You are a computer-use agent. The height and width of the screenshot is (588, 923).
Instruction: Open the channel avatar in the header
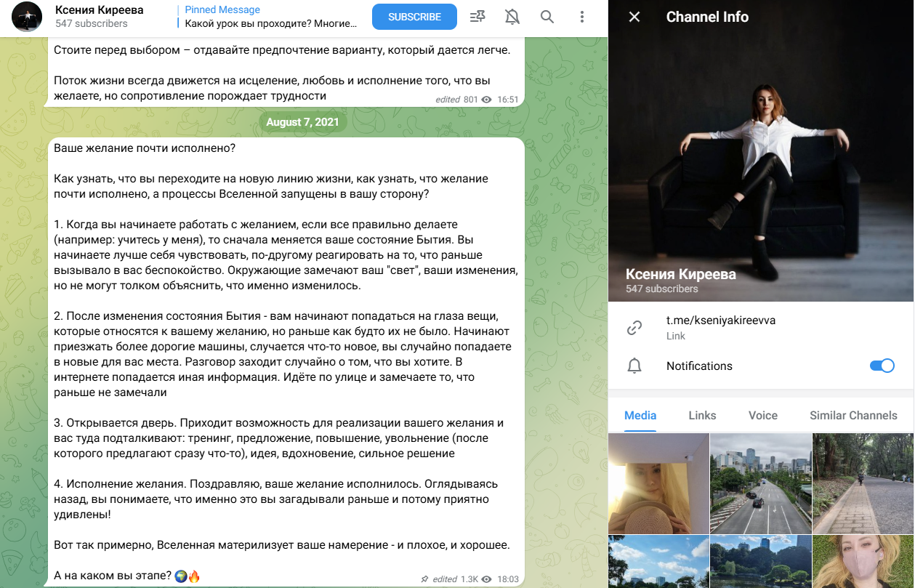click(28, 17)
